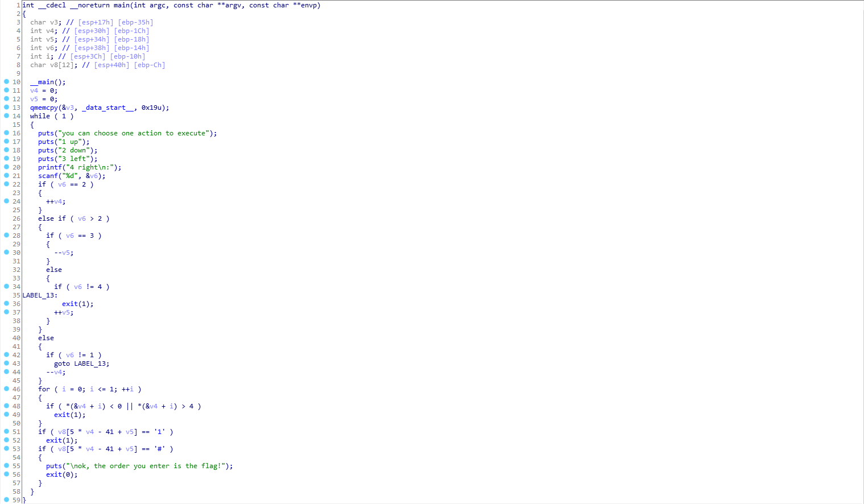Screen dimensions: 864x504
Task: Click the blue dot on the printf line
Action: click(x=6, y=167)
